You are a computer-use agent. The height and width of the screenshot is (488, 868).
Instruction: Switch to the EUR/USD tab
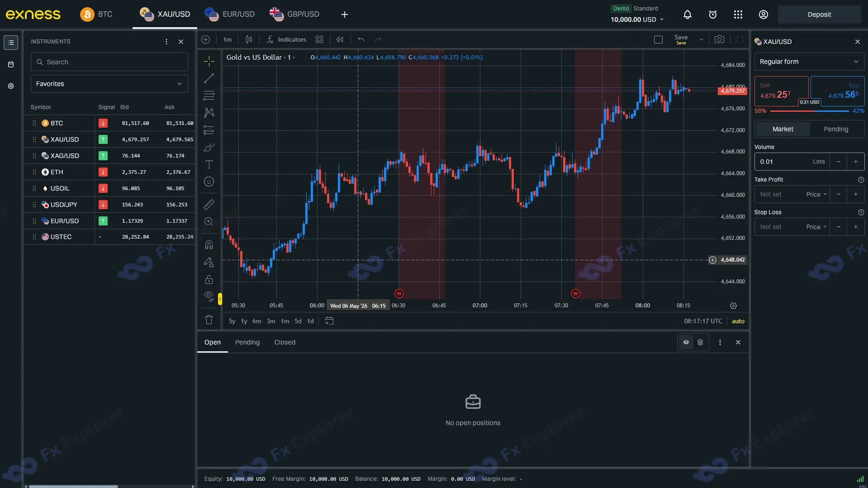[x=230, y=14]
